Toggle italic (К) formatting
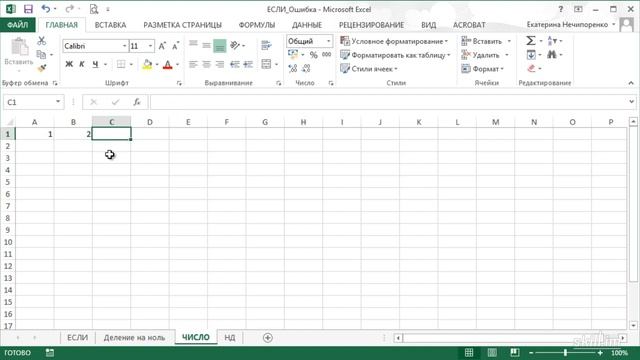640x360 pixels. (x=82, y=64)
